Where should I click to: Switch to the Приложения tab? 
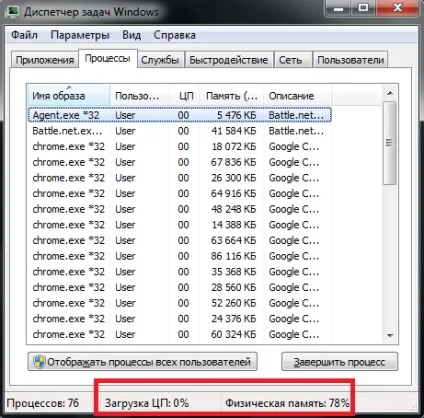click(x=45, y=60)
